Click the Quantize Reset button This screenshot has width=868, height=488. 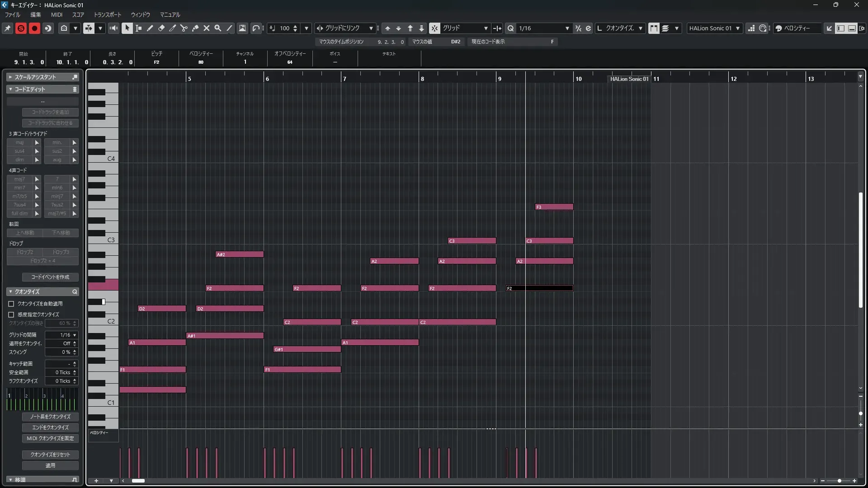50,455
